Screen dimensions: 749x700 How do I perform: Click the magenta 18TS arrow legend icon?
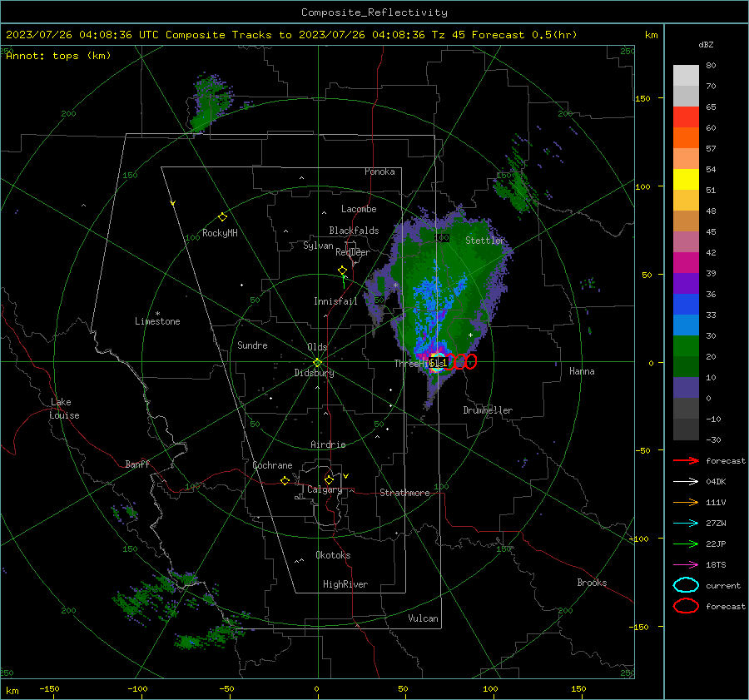coord(686,565)
